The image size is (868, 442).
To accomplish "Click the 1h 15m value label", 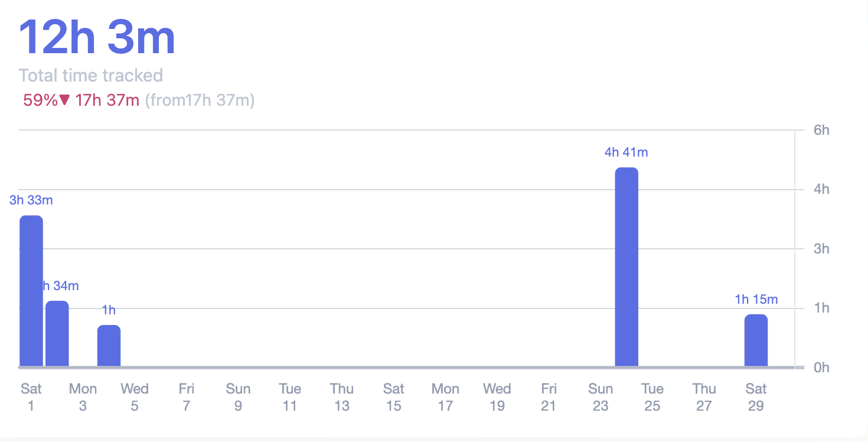I will tap(756, 300).
